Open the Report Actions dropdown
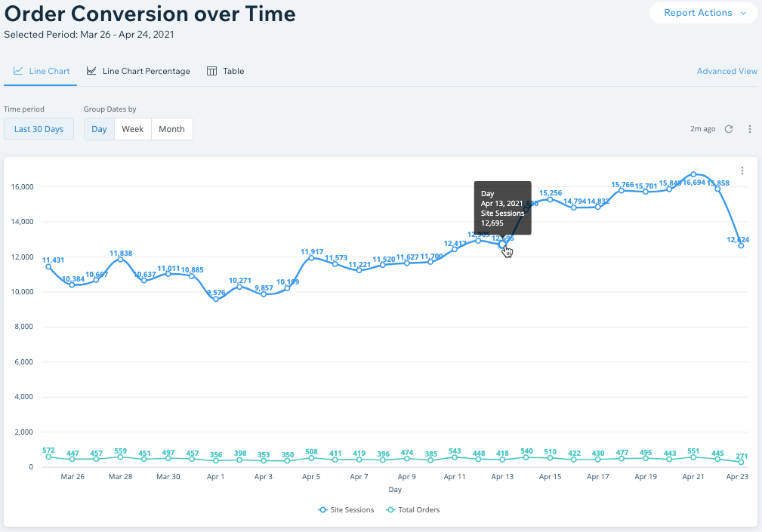762x532 pixels. 697,13
